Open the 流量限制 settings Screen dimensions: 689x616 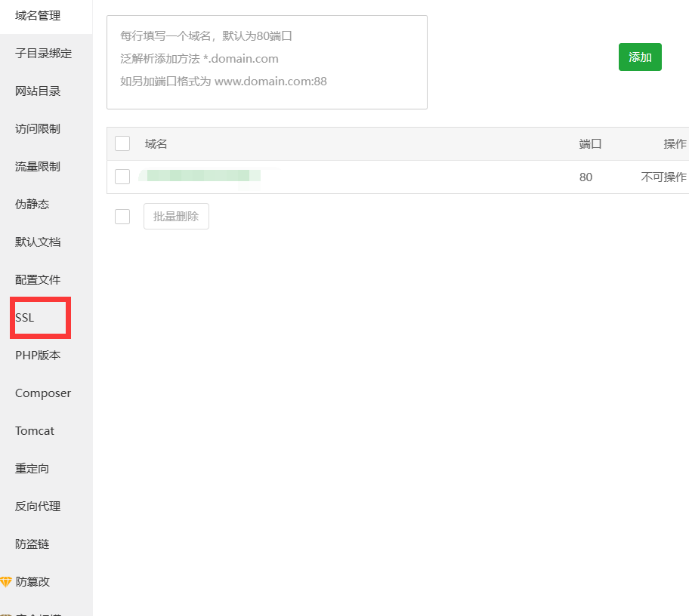pyautogui.click(x=38, y=167)
